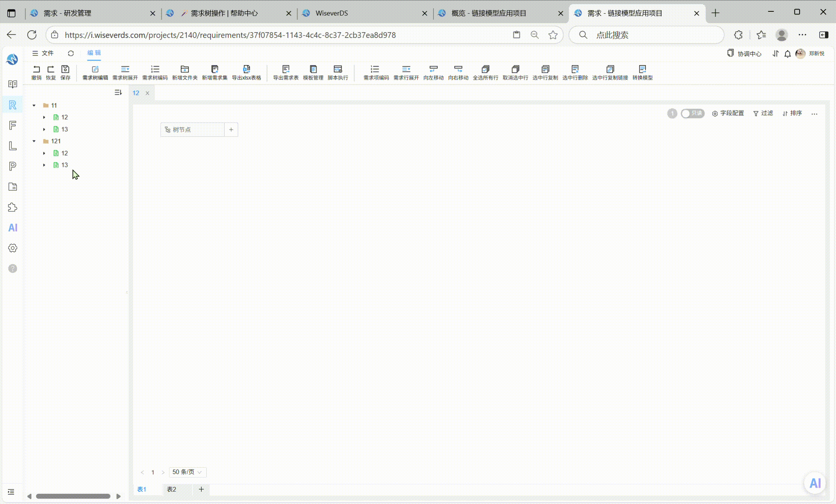Image resolution: width=836 pixels, height=504 pixels.
Task: Click 转换模型 icon
Action: click(x=643, y=69)
